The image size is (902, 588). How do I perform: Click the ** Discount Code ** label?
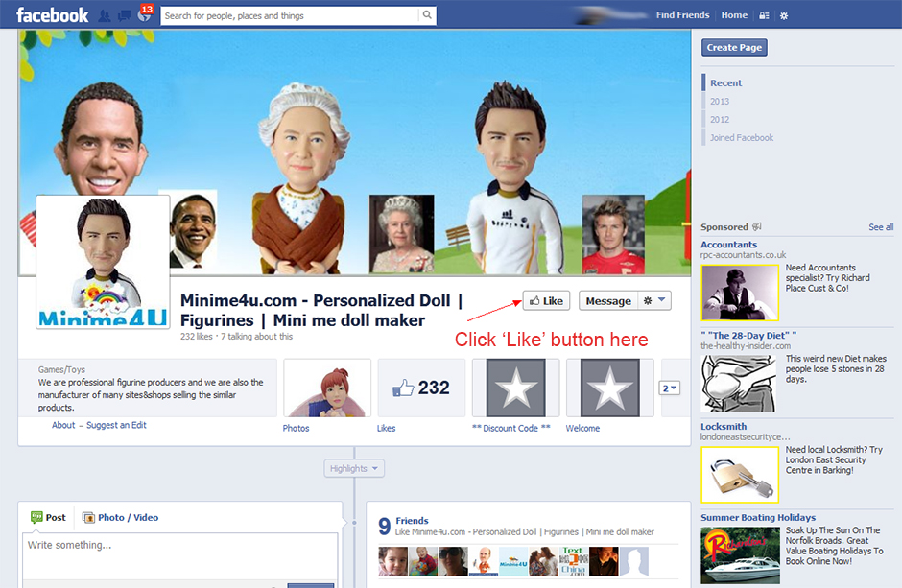(x=510, y=428)
